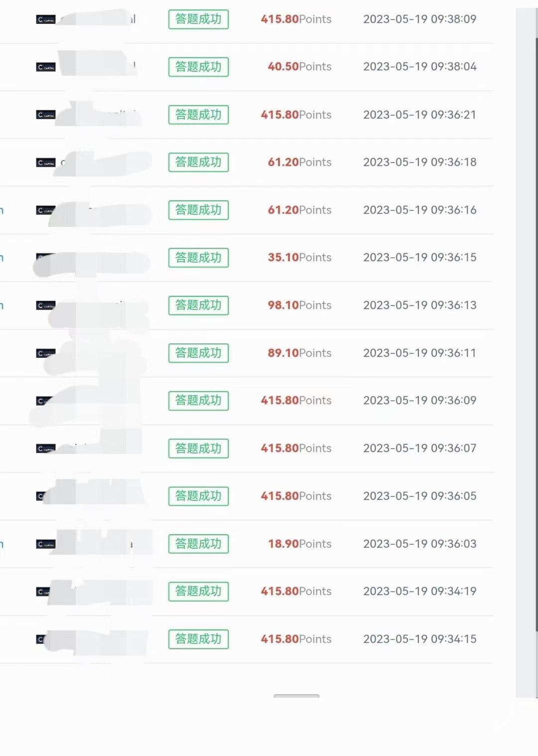Select the 415.80 Points value at 09:36:09
This screenshot has width=538, height=756.
(x=296, y=401)
